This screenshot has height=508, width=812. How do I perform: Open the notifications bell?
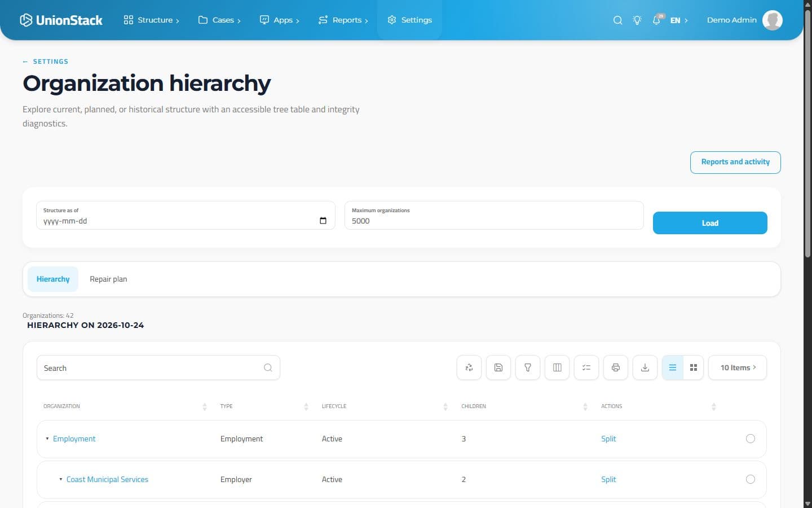(x=656, y=20)
